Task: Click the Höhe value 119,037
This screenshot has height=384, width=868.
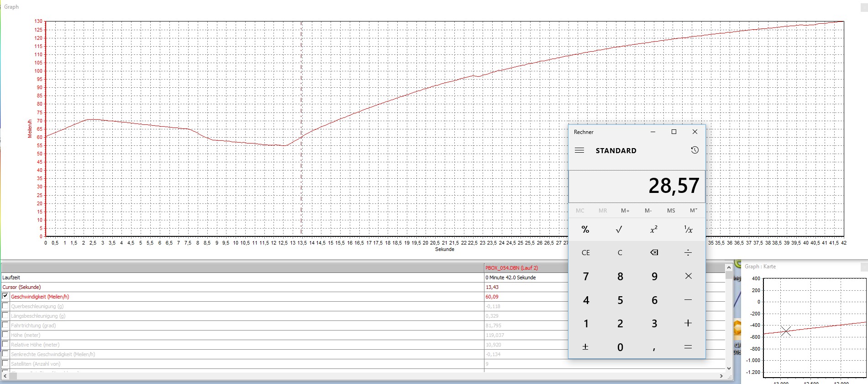Action: pyautogui.click(x=494, y=335)
